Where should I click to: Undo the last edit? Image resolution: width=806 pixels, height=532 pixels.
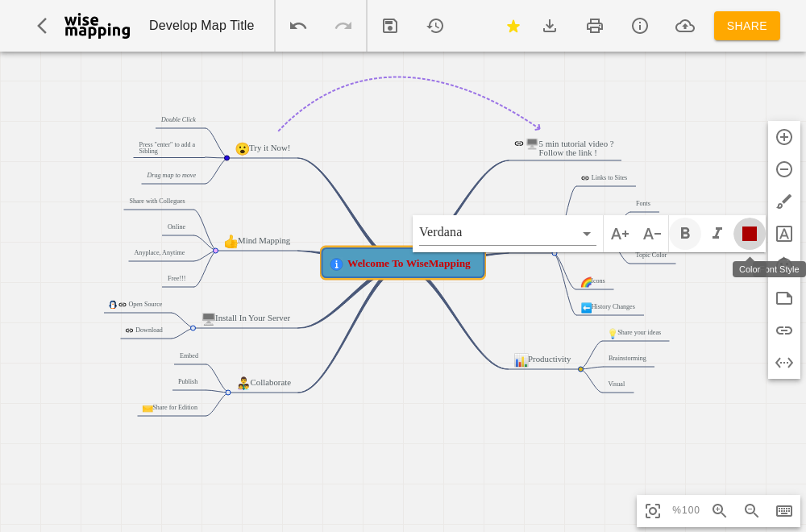(298, 26)
